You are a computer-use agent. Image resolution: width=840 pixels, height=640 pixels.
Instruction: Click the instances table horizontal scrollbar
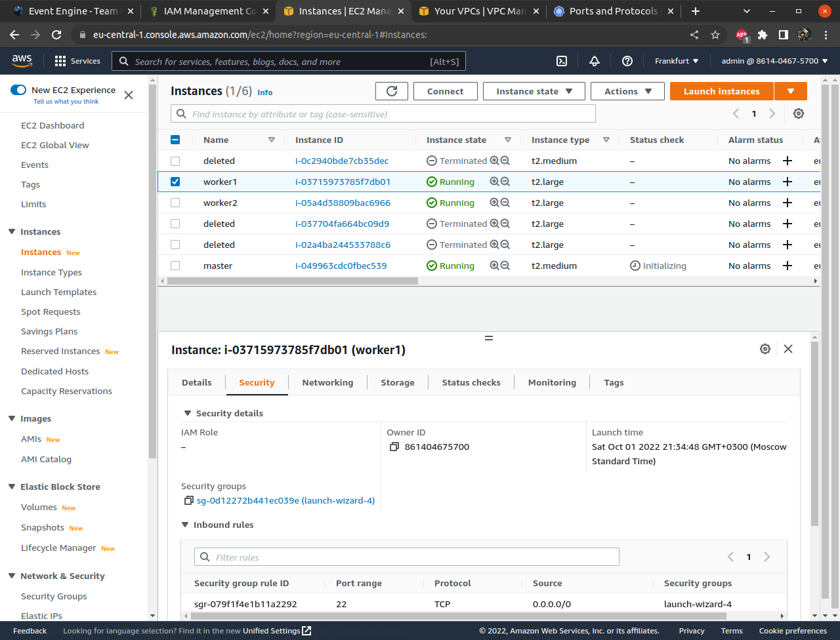pyautogui.click(x=293, y=281)
